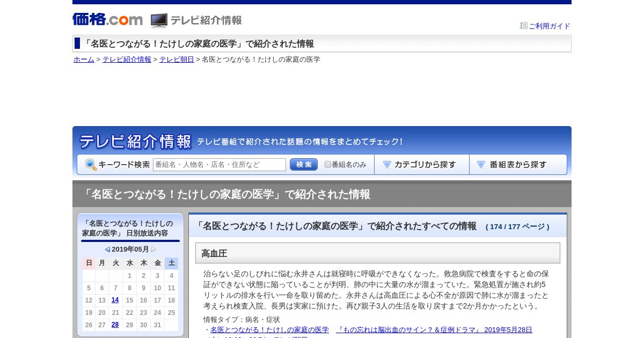Open 『もの忘れは脳出血のサイン？＆症例ドラマ』 episode link

434,330
